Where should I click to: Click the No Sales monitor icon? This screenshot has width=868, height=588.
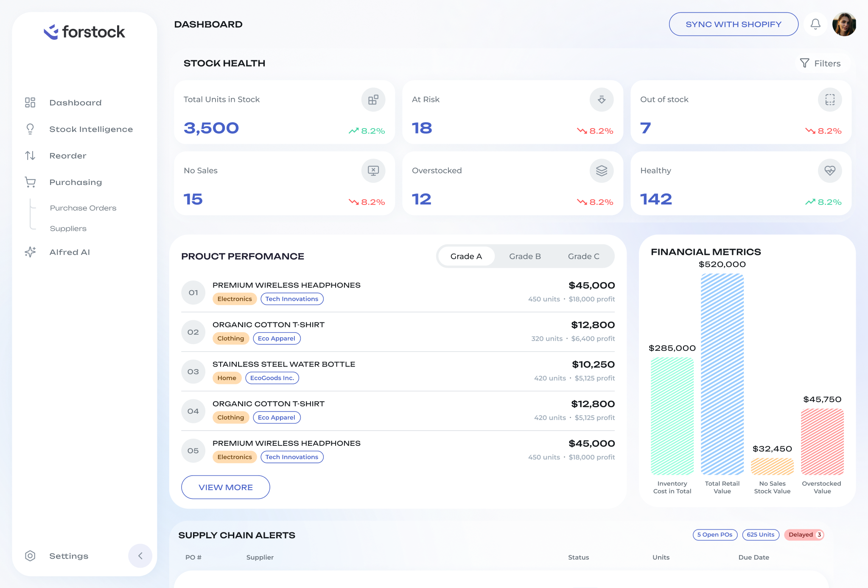pos(373,171)
